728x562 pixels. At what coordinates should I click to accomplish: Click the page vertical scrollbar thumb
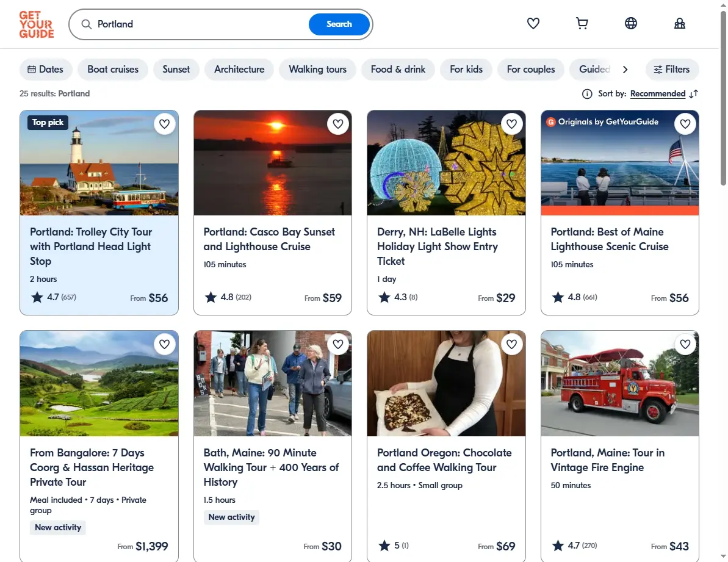pyautogui.click(x=723, y=98)
